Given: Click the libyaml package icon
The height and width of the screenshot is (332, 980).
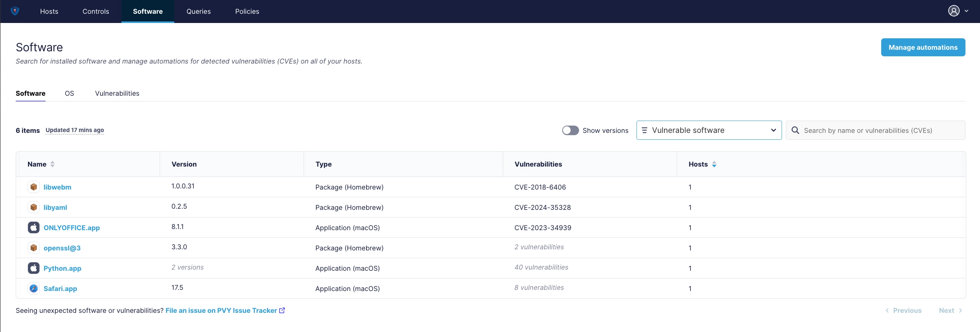Looking at the screenshot, I should click(34, 207).
